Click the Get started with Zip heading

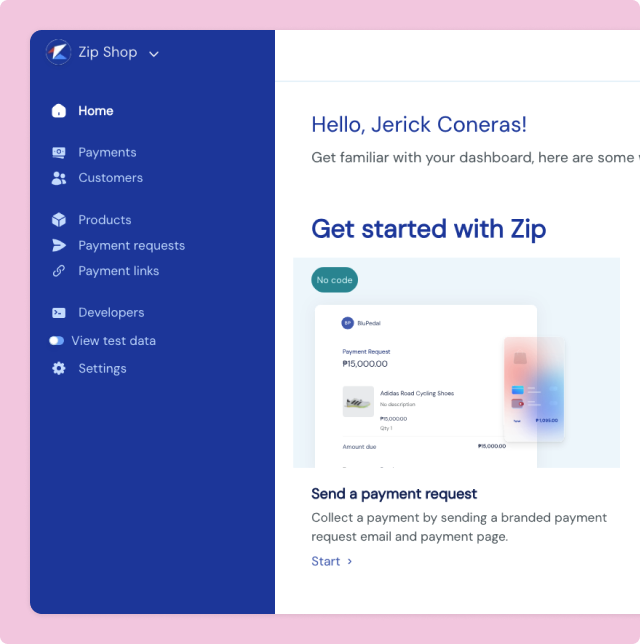pos(429,228)
